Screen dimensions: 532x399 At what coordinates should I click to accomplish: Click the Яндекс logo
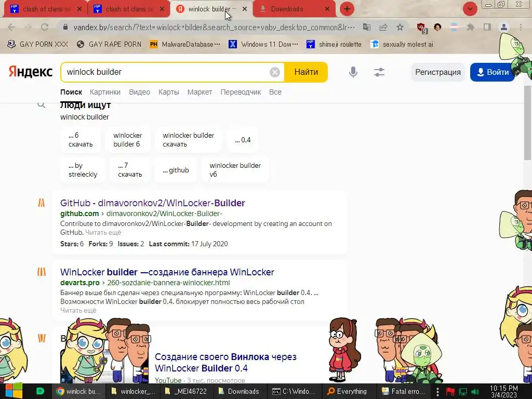31,72
